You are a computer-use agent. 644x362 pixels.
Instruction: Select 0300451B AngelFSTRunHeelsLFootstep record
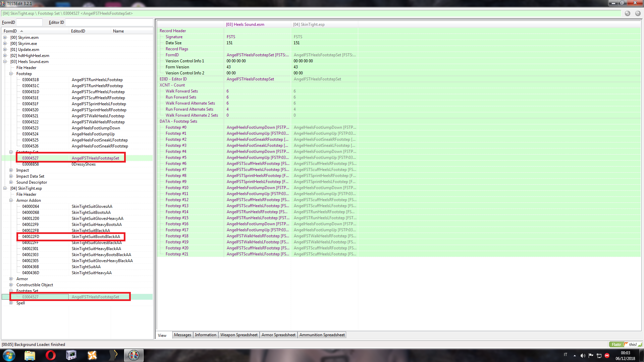tap(77, 80)
